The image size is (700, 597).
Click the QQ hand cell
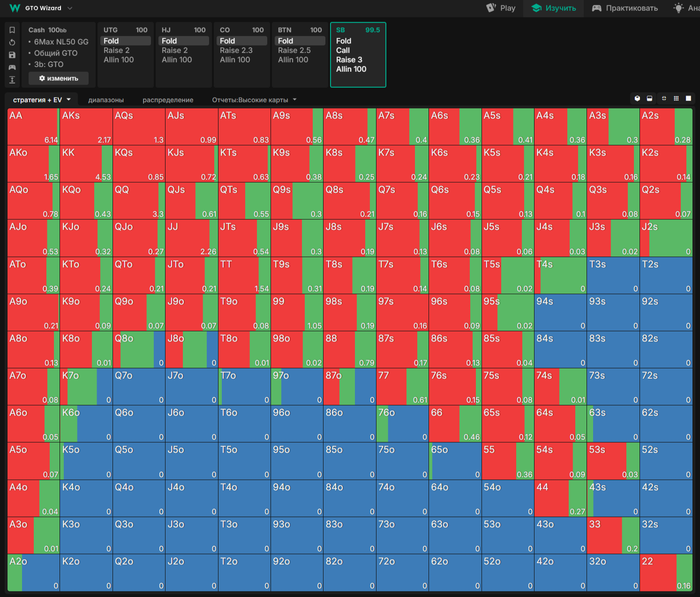click(138, 201)
